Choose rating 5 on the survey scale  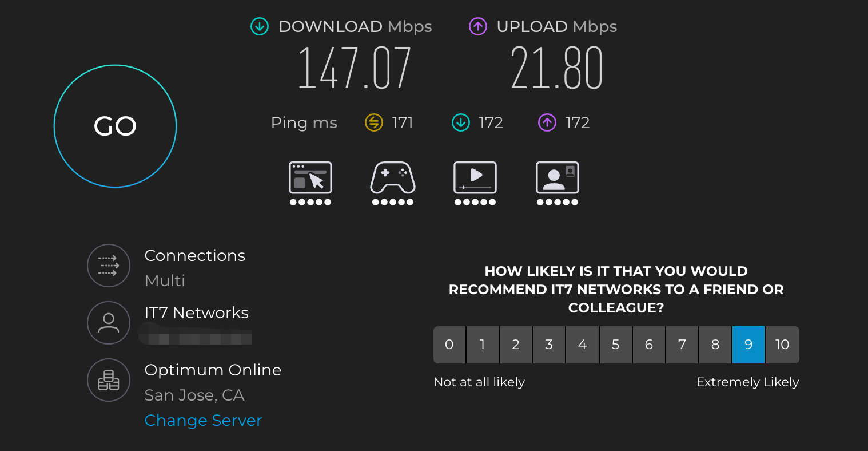pos(616,345)
